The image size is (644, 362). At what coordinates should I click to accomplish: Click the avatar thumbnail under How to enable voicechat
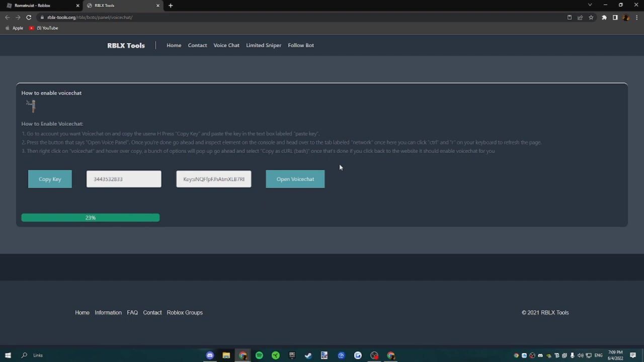pyautogui.click(x=32, y=106)
